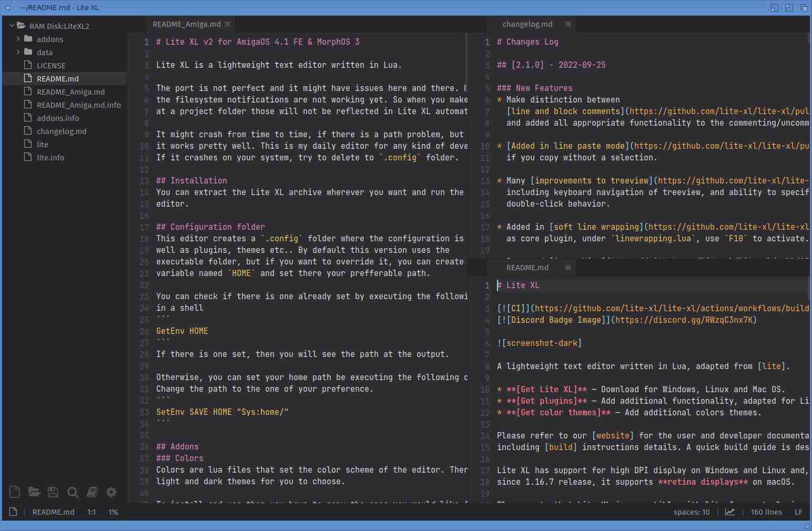Open settings via the gear icon
The height and width of the screenshot is (531, 812).
[111, 492]
